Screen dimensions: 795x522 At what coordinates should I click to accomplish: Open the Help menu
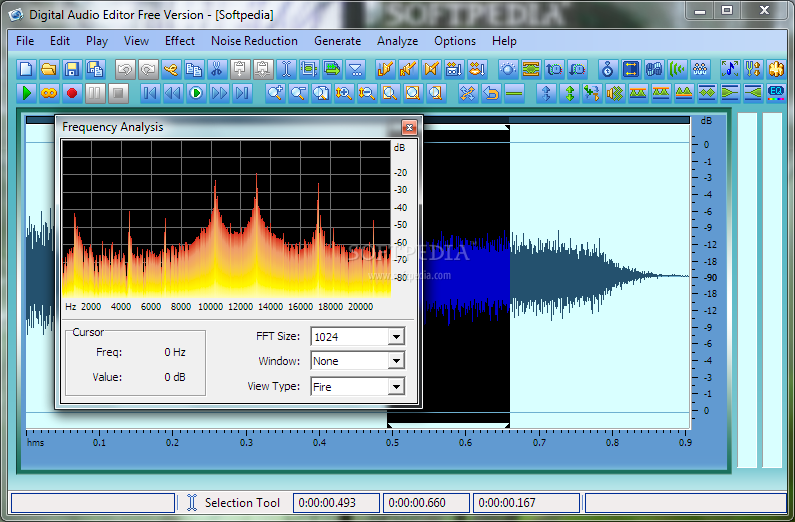(x=504, y=41)
